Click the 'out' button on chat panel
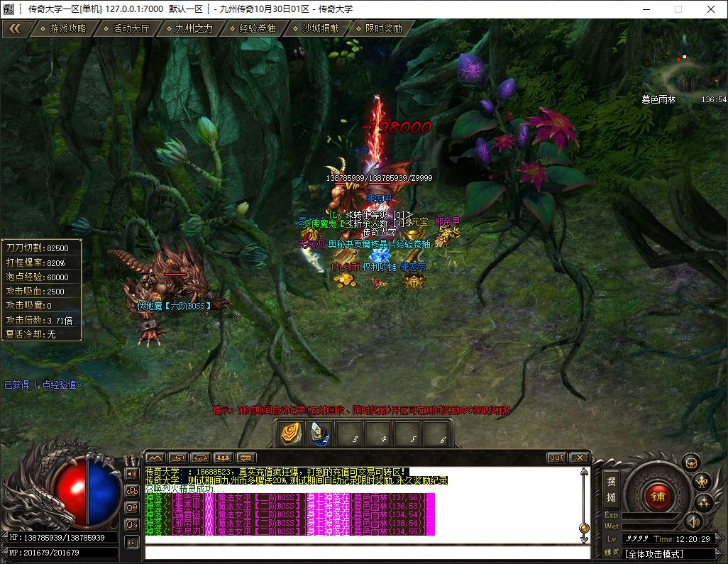The height and width of the screenshot is (564, 728). click(x=557, y=458)
